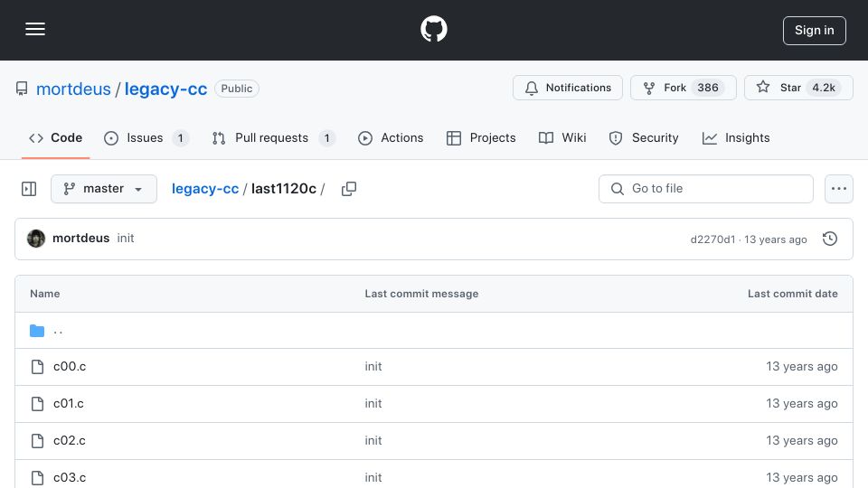Focus the Go to file search field

[706, 189]
